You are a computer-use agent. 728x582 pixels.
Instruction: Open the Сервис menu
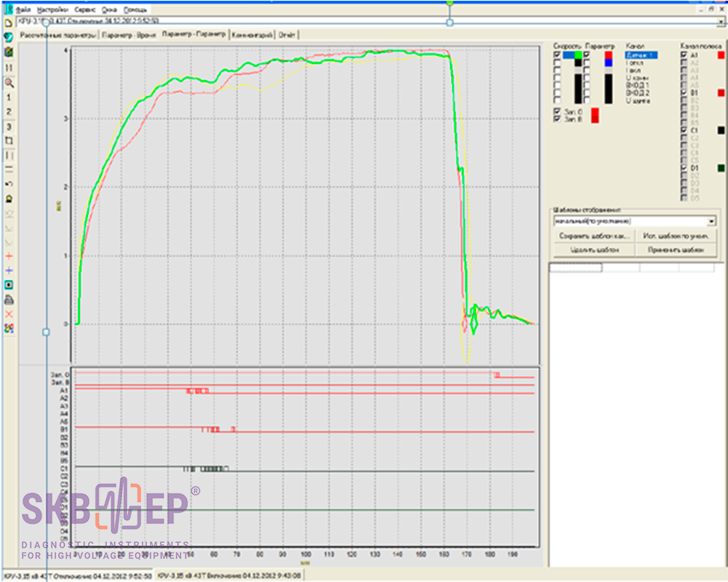tap(85, 9)
